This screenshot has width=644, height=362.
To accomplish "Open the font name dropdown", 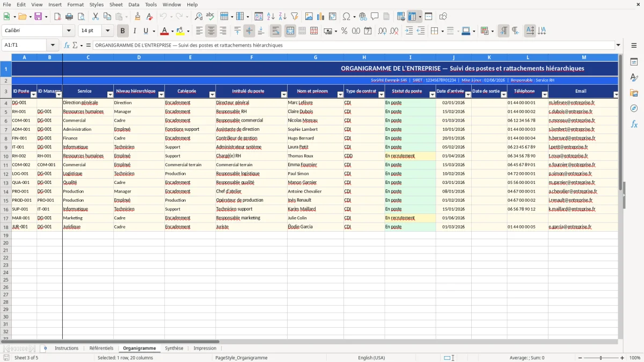I will [x=70, y=31].
